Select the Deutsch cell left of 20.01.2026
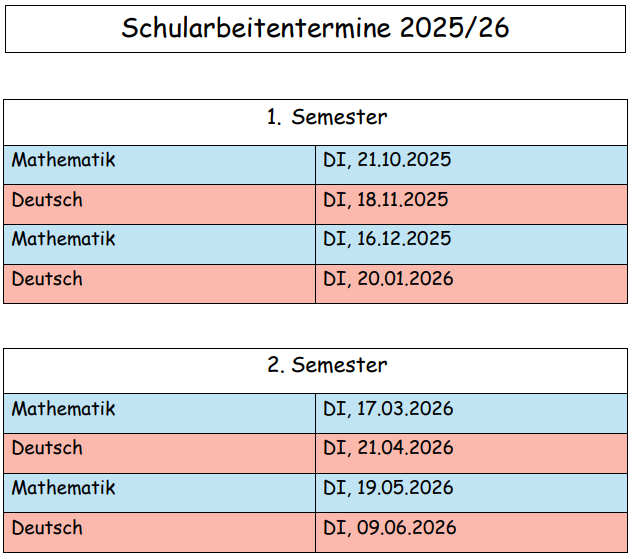Viewport: 632px width, 559px height. coord(47,279)
